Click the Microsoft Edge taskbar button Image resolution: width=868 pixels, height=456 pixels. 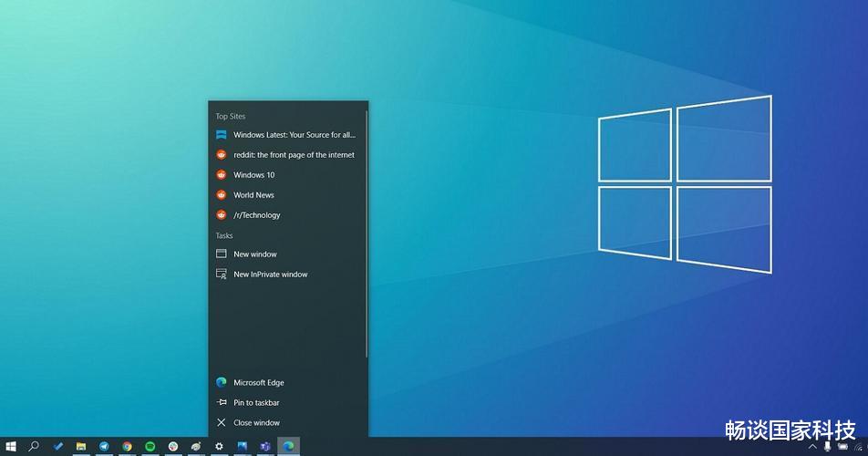288,446
